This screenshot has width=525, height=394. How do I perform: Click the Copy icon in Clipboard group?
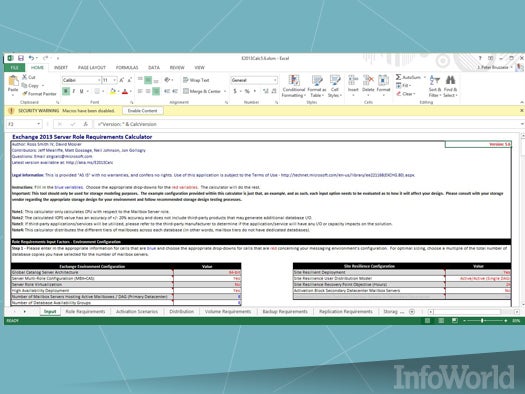tap(24, 85)
